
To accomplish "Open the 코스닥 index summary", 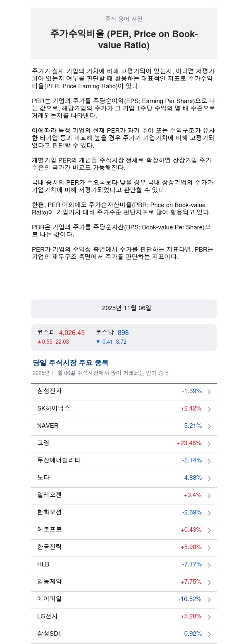I will (112, 337).
